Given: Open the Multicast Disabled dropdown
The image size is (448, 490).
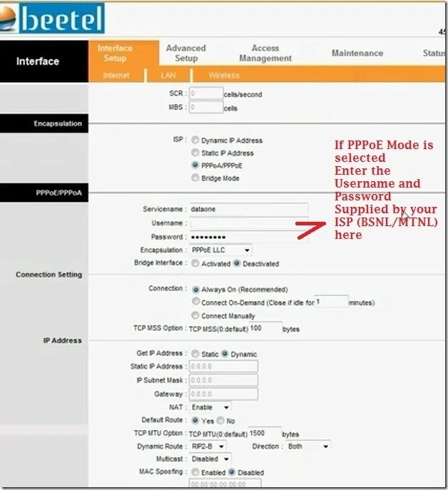Looking at the screenshot, I should (210, 459).
